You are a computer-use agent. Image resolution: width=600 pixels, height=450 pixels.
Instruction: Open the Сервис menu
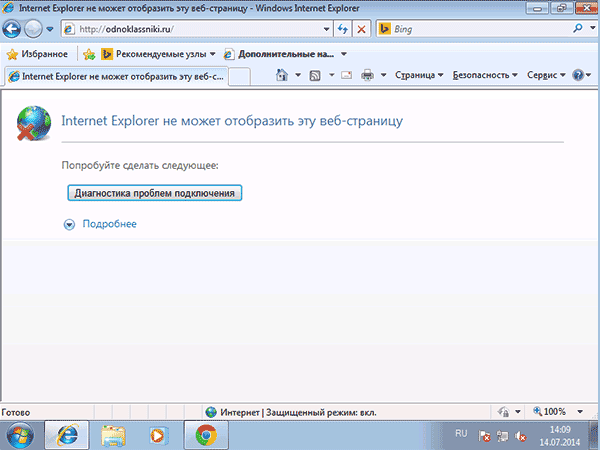click(546, 75)
